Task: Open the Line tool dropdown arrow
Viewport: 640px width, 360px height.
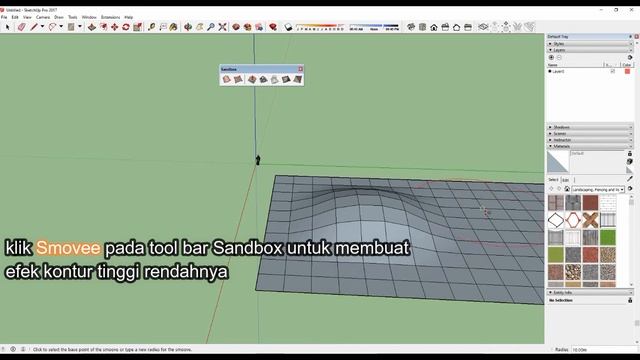Action: pos(42,27)
